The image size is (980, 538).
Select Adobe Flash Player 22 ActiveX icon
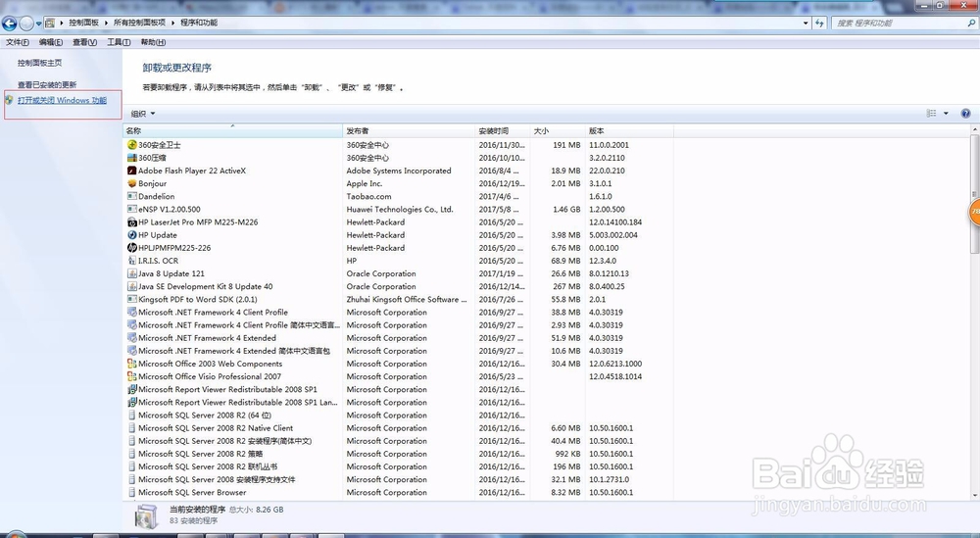(x=132, y=171)
